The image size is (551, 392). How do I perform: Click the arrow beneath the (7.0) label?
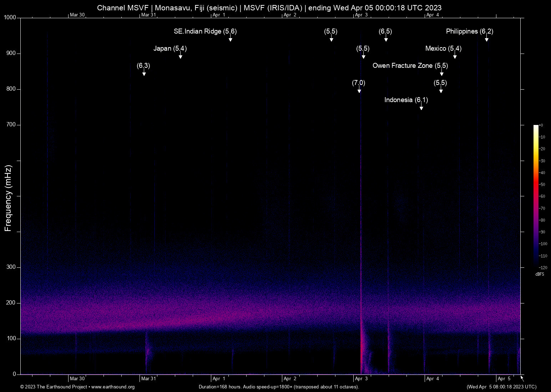tap(359, 90)
